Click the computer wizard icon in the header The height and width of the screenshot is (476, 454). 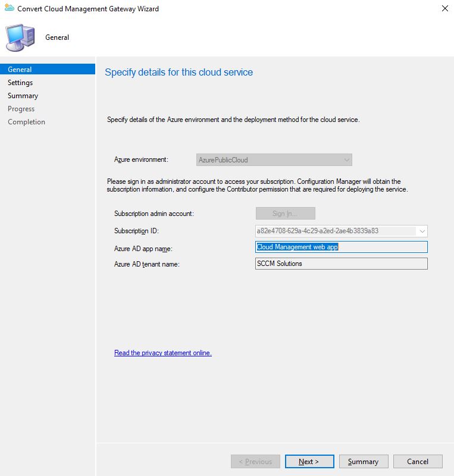click(x=20, y=37)
